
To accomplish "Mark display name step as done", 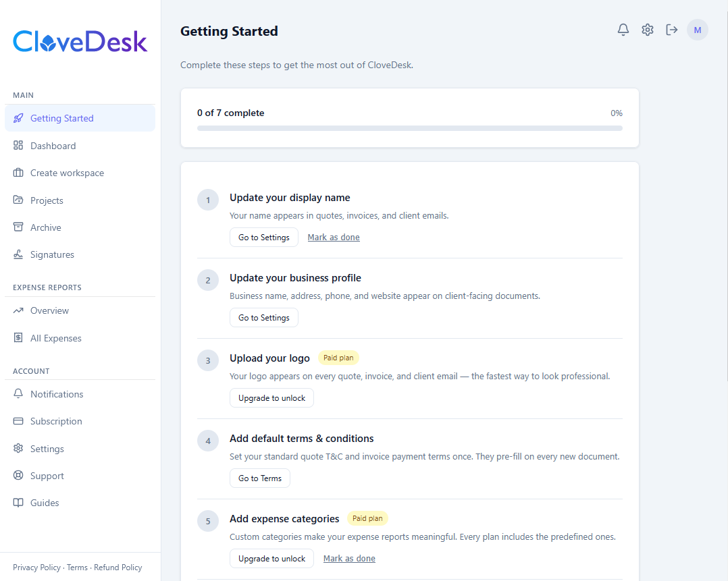I will (334, 237).
